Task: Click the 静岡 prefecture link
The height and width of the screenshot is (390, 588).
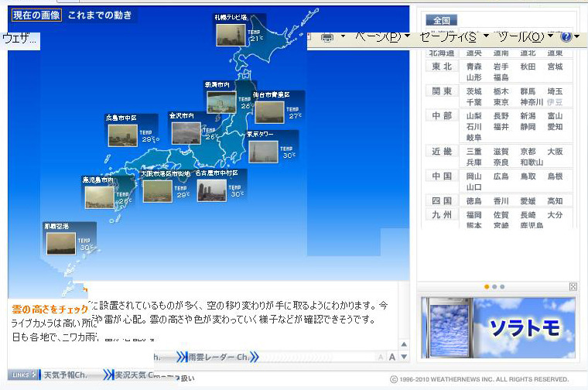Action: pos(528,127)
